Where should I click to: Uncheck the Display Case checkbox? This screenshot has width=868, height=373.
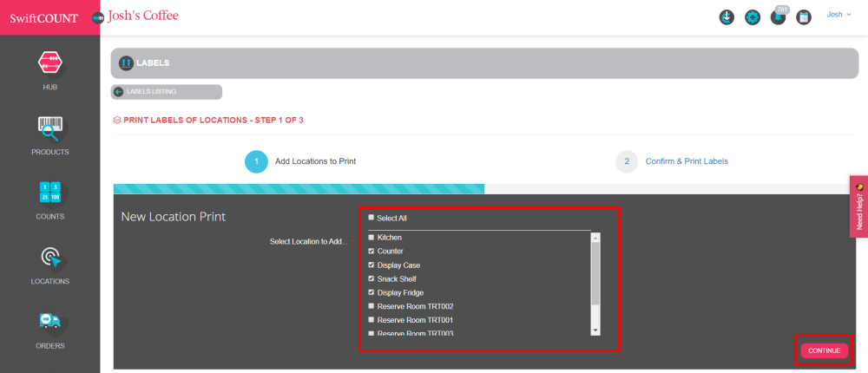pyautogui.click(x=371, y=265)
